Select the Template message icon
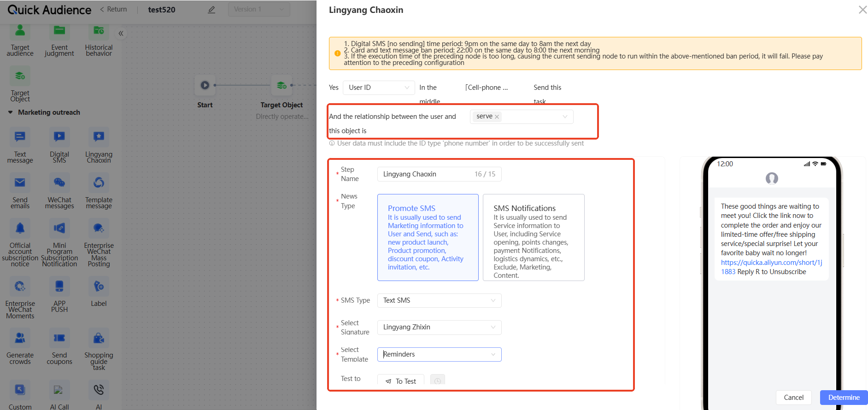 (99, 182)
